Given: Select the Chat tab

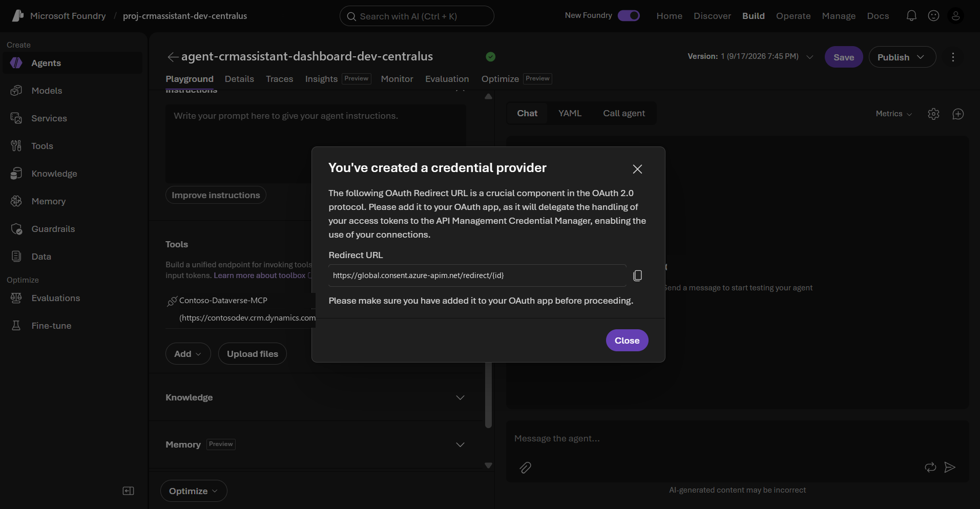Looking at the screenshot, I should 527,113.
